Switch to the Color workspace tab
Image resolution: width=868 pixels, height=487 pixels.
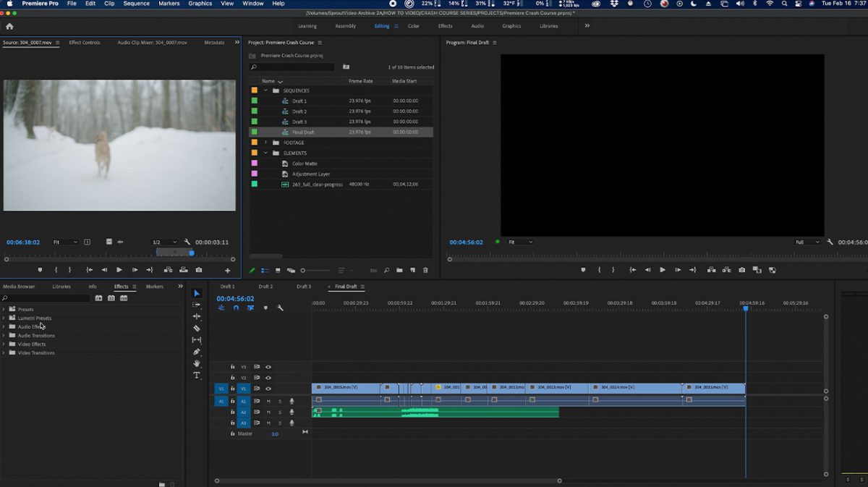point(413,26)
